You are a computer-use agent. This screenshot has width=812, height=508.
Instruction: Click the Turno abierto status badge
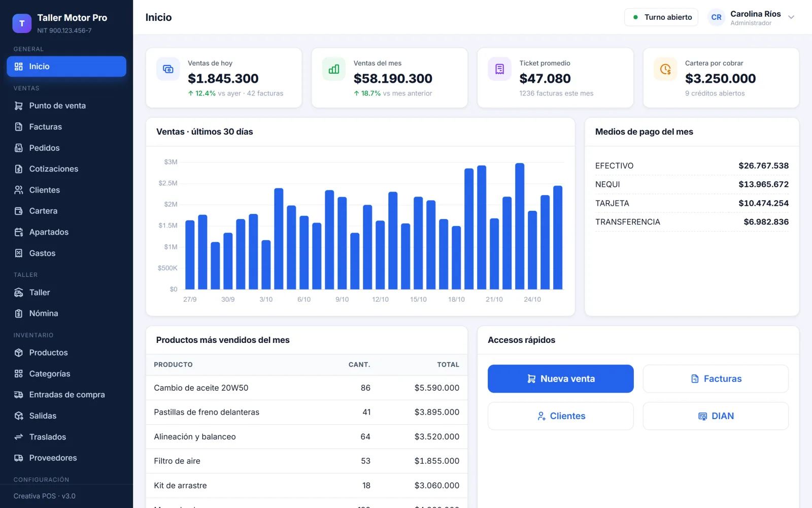(661, 17)
